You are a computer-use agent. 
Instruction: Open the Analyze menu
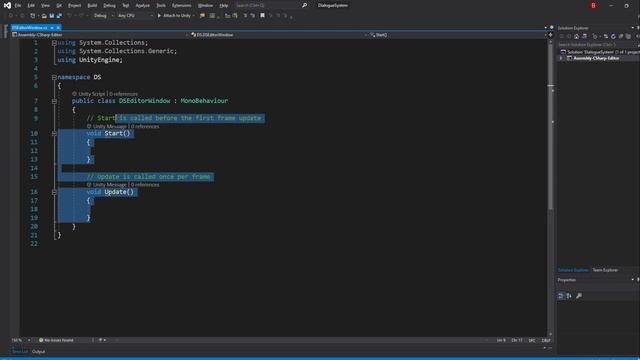click(142, 6)
